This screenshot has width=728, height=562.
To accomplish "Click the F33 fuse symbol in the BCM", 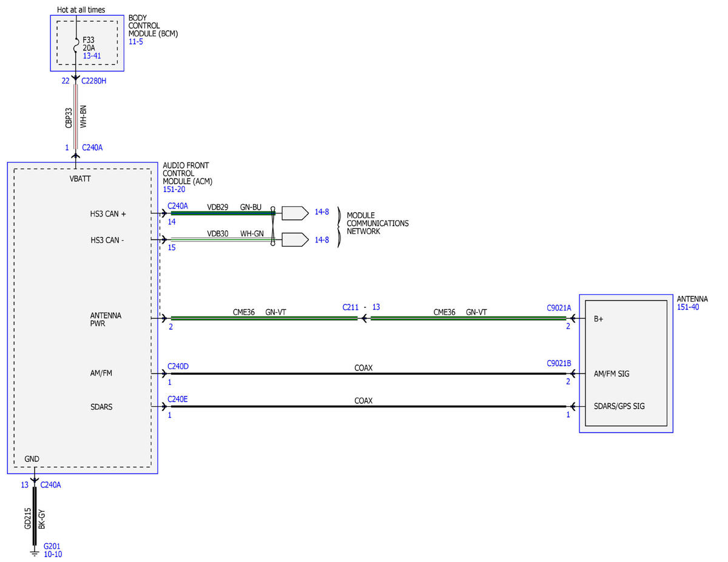I will click(x=76, y=45).
